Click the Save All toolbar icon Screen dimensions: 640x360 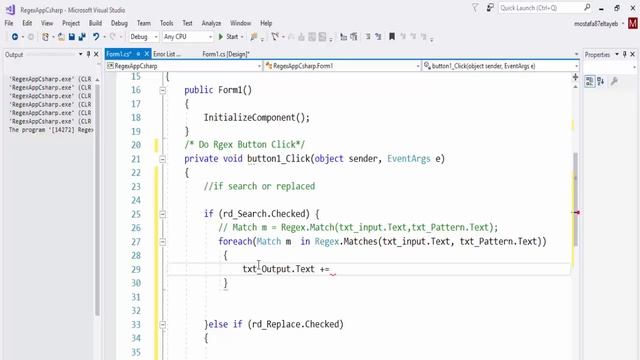point(82,37)
